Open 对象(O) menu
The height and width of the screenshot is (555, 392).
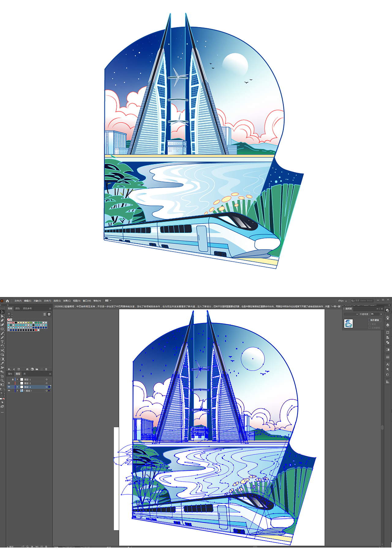37,301
